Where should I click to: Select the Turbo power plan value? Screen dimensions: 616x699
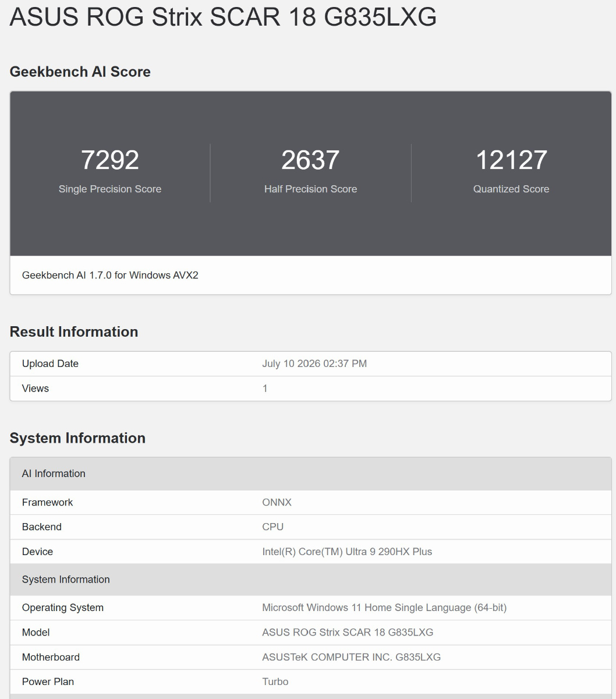(275, 682)
